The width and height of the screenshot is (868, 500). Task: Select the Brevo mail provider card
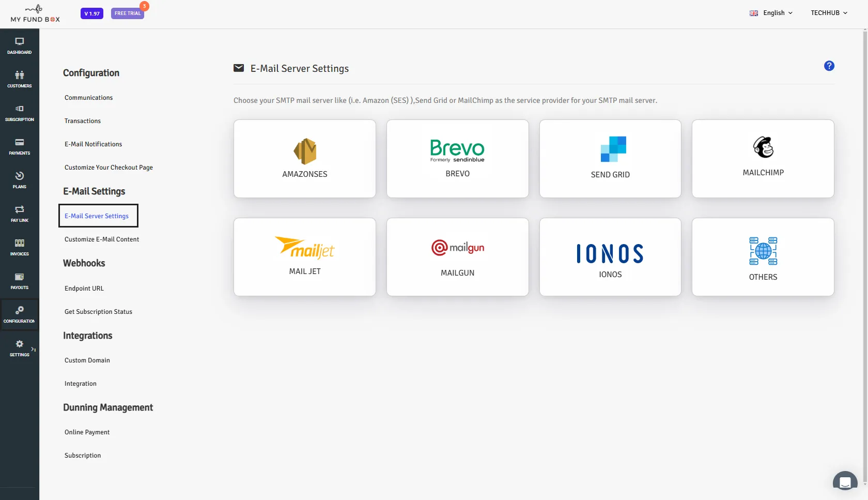point(457,159)
